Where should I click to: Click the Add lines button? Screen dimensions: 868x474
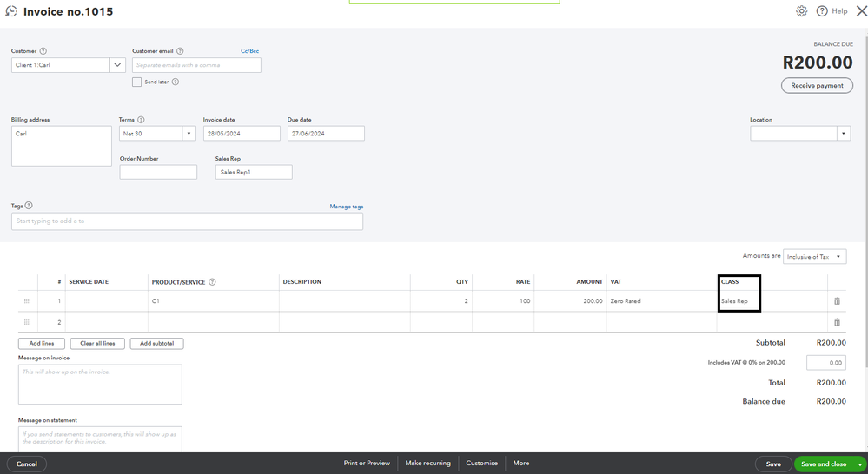tap(42, 344)
